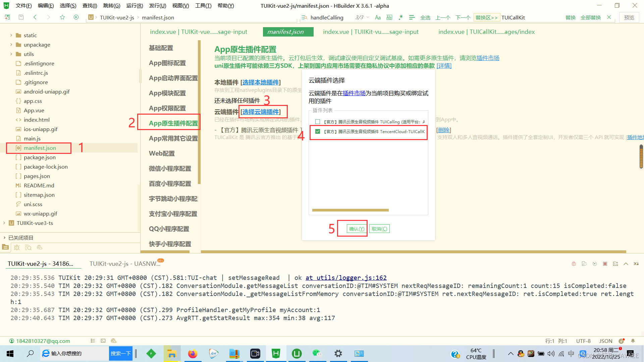Confirm plugin selection with 确认(Y) button
Screen dimensions: 644x362
[357, 229]
